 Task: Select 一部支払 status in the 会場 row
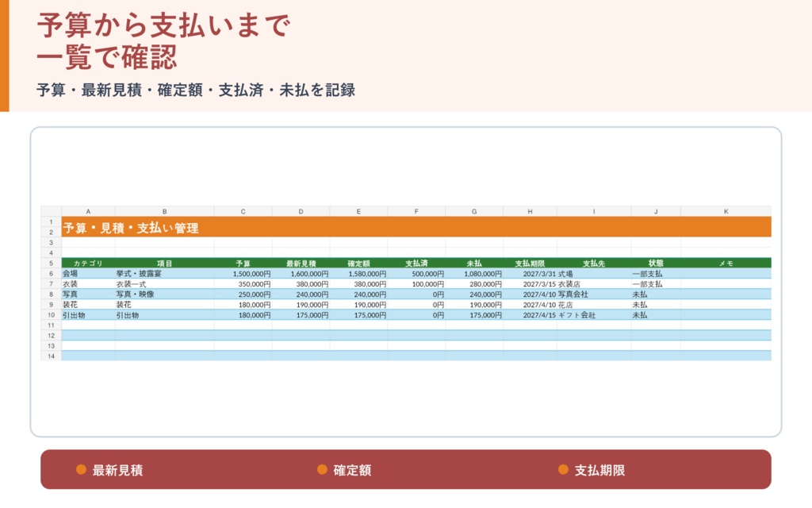point(656,274)
